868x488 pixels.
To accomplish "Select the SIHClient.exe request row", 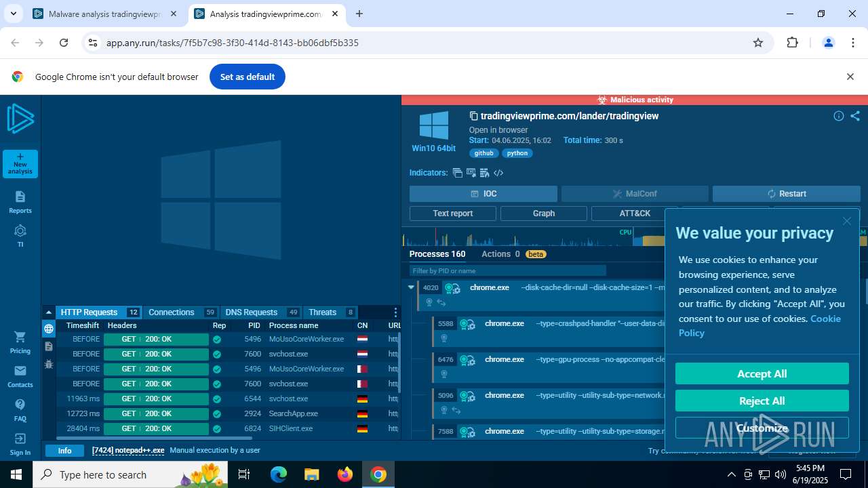I will 227,428.
